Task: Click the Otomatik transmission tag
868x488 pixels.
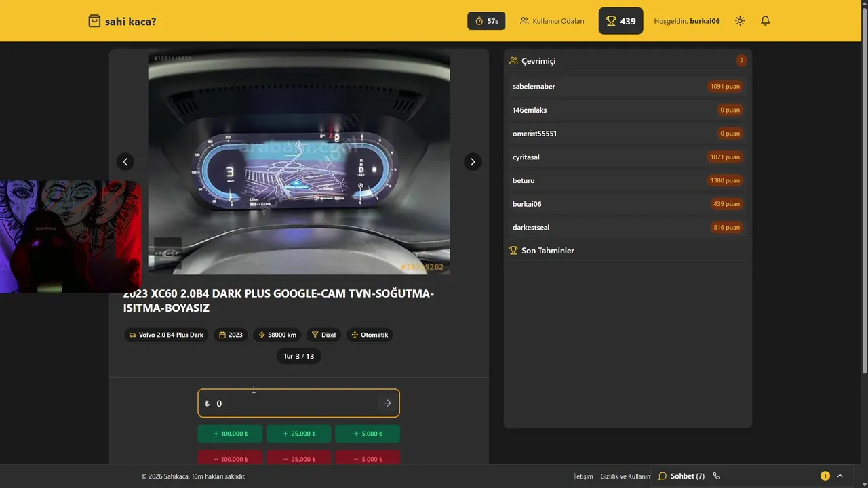Action: (x=370, y=335)
